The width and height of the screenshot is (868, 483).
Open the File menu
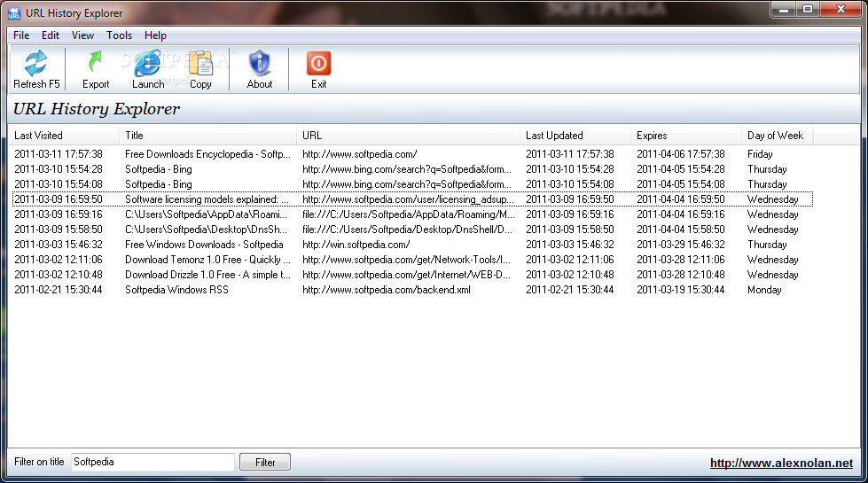click(21, 35)
